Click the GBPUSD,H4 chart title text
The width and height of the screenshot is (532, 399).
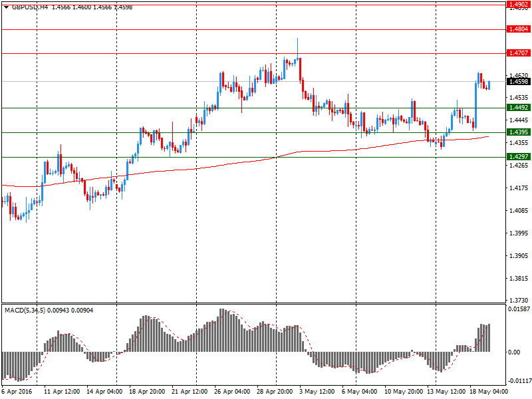tap(30, 7)
